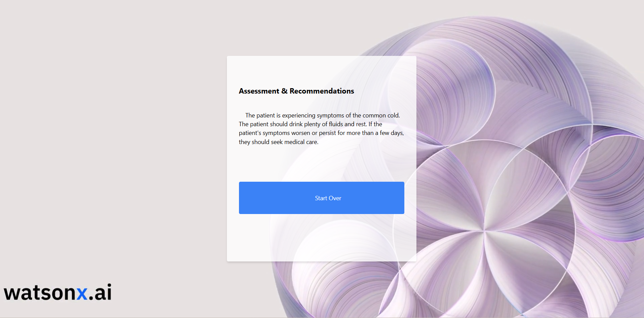Select the Assessment & Recommendations heading
The image size is (644, 318).
coord(296,91)
